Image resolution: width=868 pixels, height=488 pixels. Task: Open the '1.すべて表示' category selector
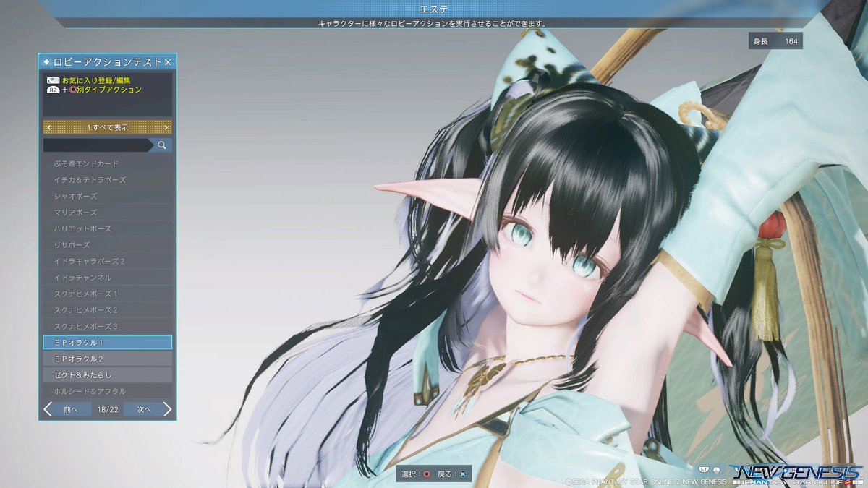point(108,127)
